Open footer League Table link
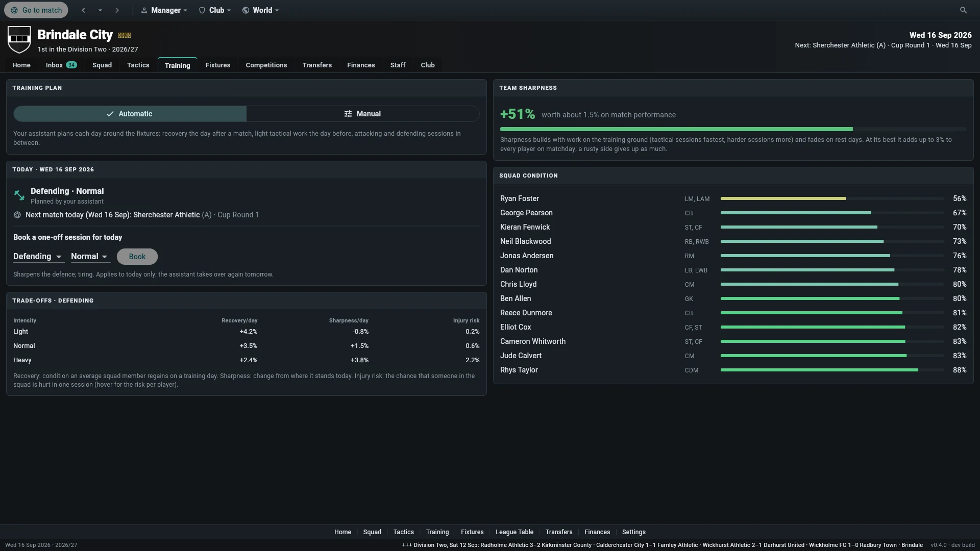Image resolution: width=980 pixels, height=551 pixels. pos(514,532)
